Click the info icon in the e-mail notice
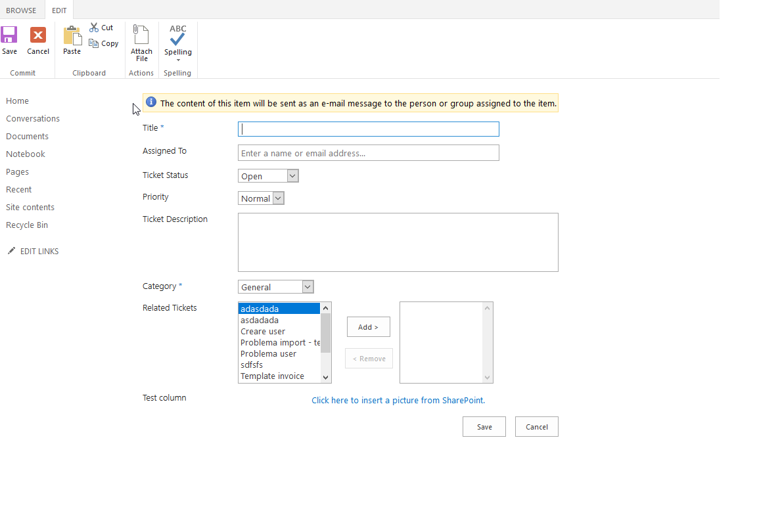The height and width of the screenshot is (532, 757). tap(151, 102)
